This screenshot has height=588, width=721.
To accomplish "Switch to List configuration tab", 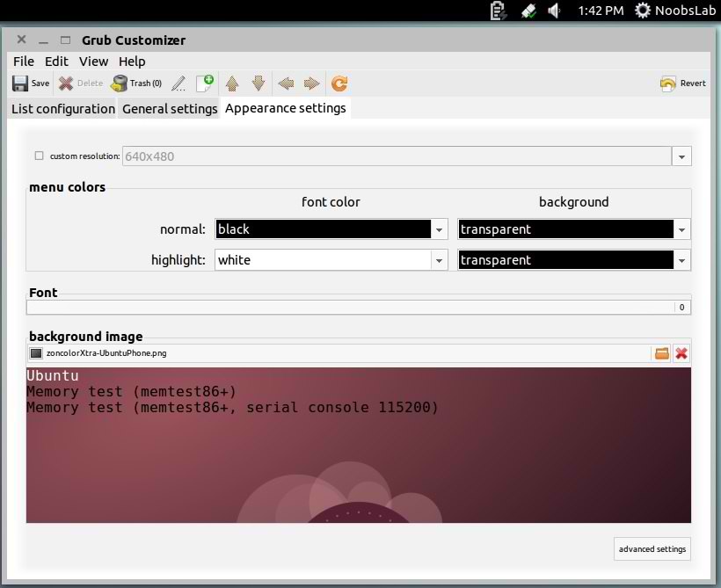I will (63, 109).
